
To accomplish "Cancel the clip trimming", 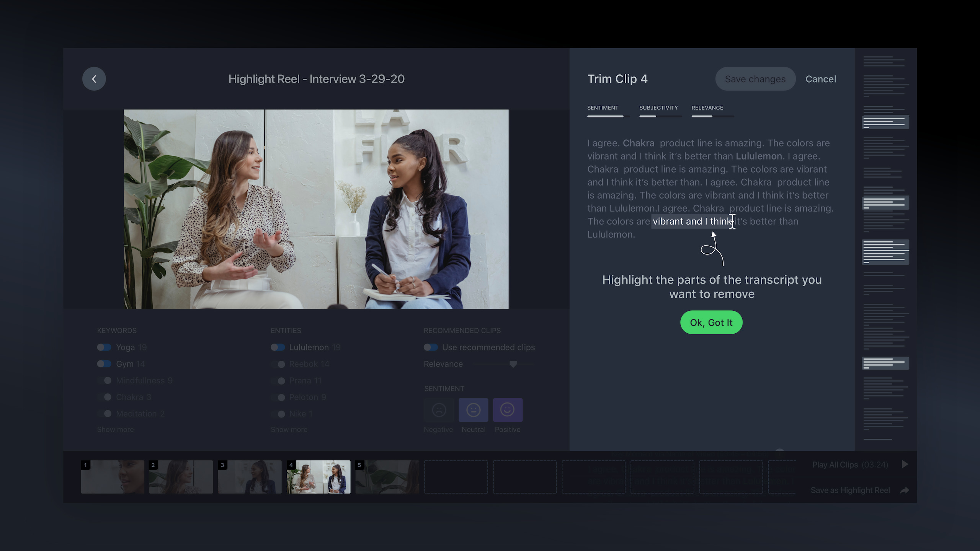I will tap(820, 79).
